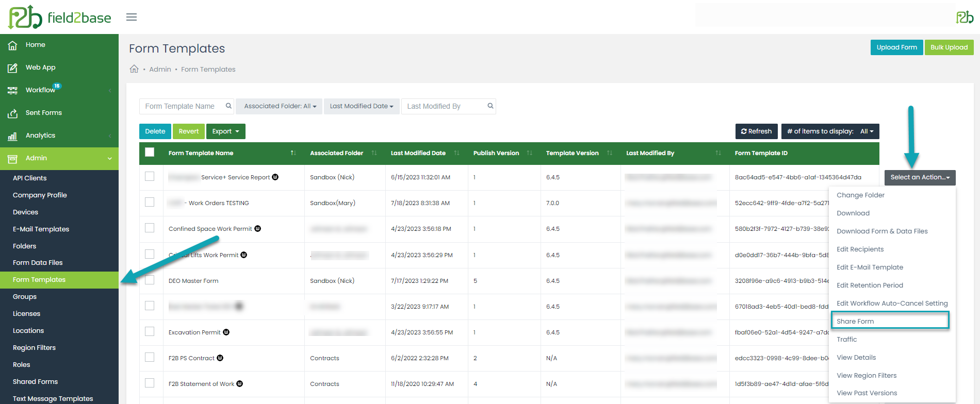Check the DEO Master Form row checkbox
The width and height of the screenshot is (980, 404).
coord(150,280)
